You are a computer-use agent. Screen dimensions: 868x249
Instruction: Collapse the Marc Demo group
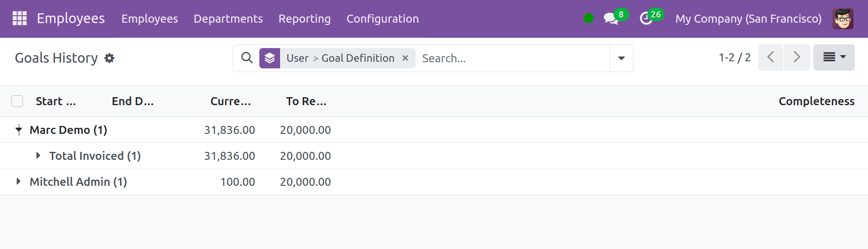tap(19, 130)
